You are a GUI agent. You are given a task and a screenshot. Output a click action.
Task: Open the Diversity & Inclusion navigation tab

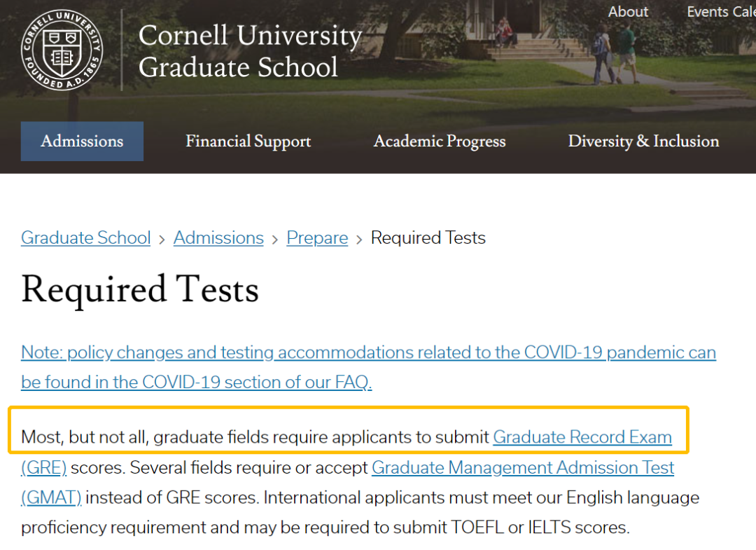643,142
